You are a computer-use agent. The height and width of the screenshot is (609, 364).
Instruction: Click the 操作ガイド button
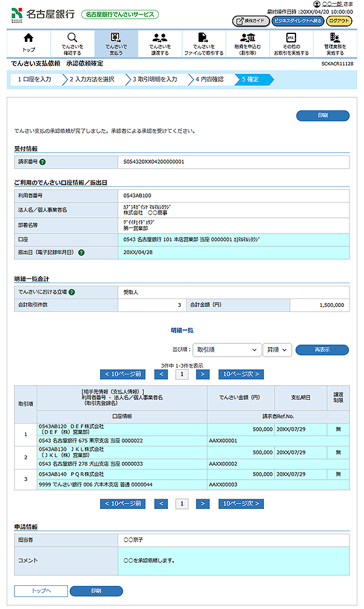click(251, 21)
